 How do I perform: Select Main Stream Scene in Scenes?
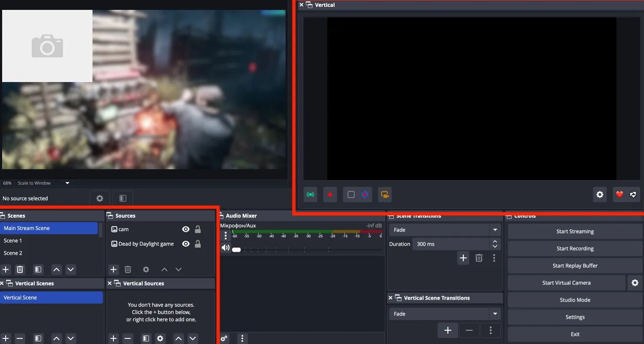[49, 228]
